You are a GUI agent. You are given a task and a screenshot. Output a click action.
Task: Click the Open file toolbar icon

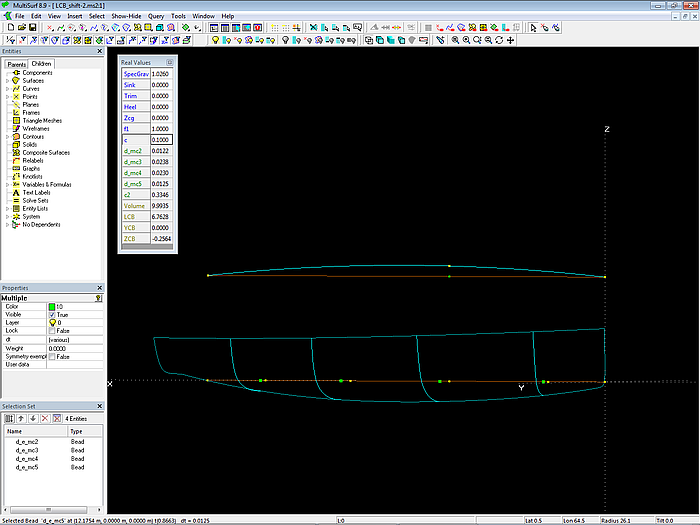[x=20, y=28]
